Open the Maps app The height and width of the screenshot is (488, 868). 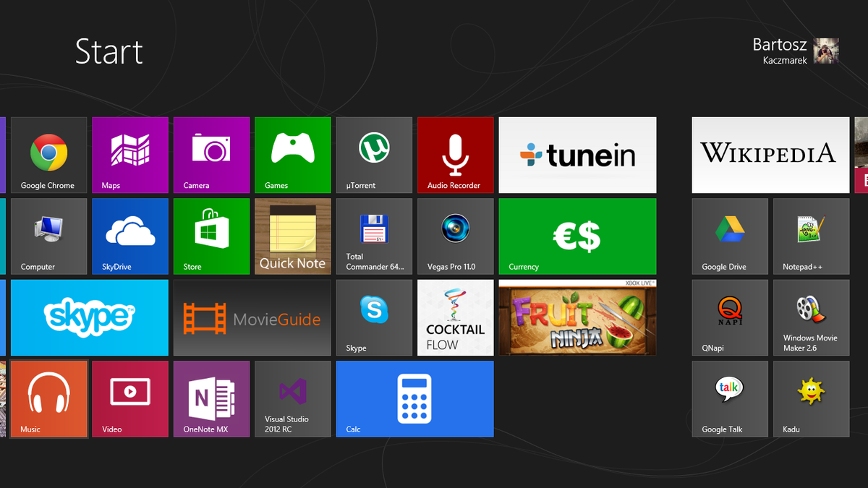[130, 155]
